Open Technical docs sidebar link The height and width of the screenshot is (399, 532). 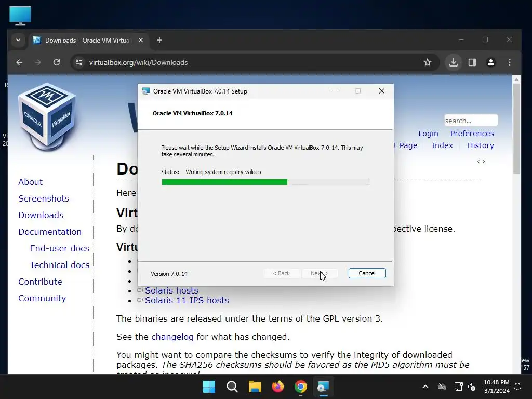coord(60,265)
